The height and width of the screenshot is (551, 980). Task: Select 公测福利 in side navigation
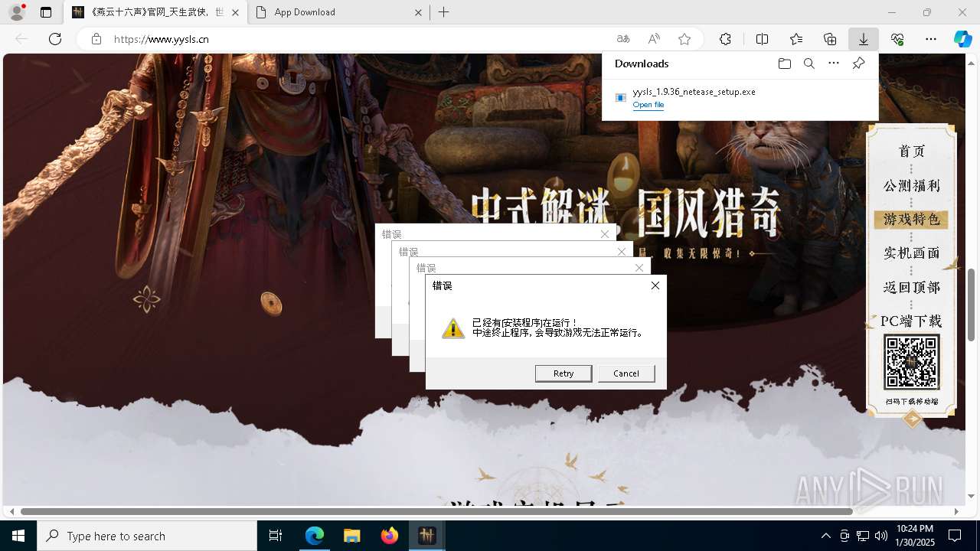[x=911, y=186]
